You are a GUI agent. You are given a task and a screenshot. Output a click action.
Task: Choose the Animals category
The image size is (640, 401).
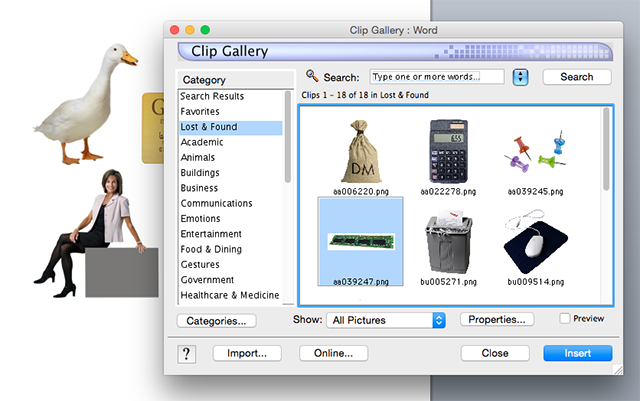point(231,158)
